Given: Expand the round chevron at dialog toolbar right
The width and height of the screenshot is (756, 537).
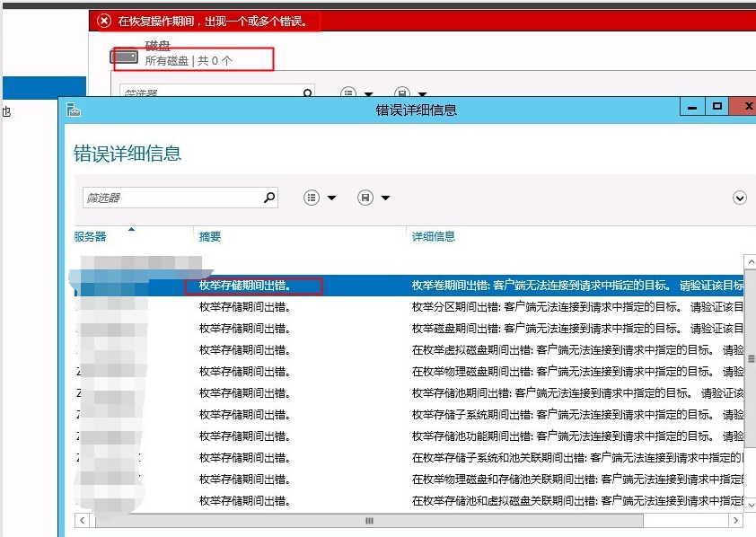Looking at the screenshot, I should pyautogui.click(x=740, y=198).
